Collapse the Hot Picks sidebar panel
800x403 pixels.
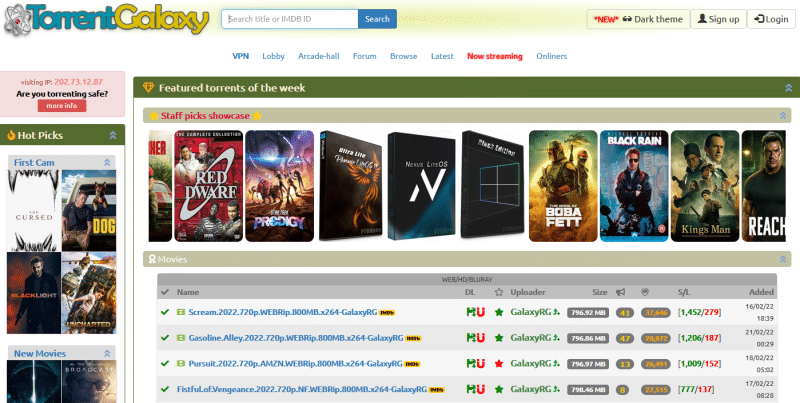113,134
